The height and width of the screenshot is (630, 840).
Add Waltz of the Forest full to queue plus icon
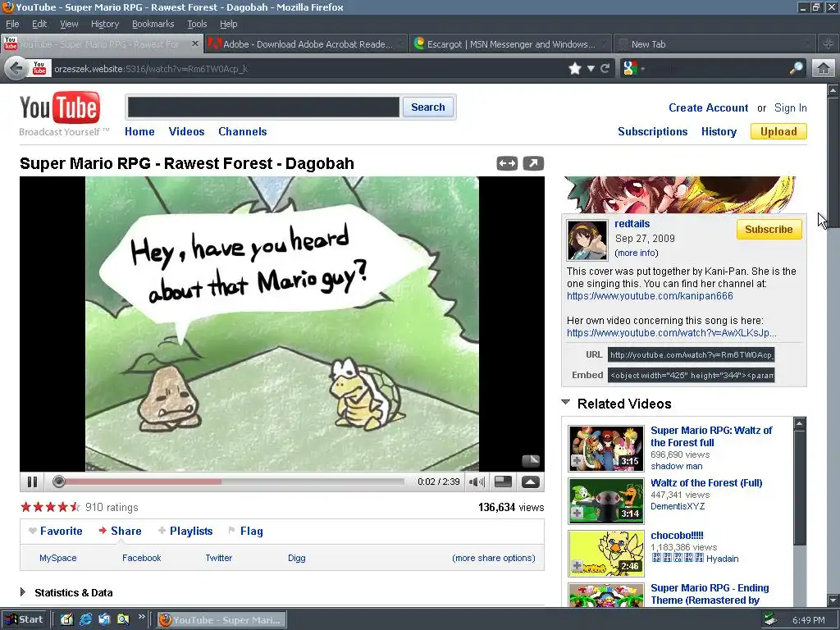(577, 461)
